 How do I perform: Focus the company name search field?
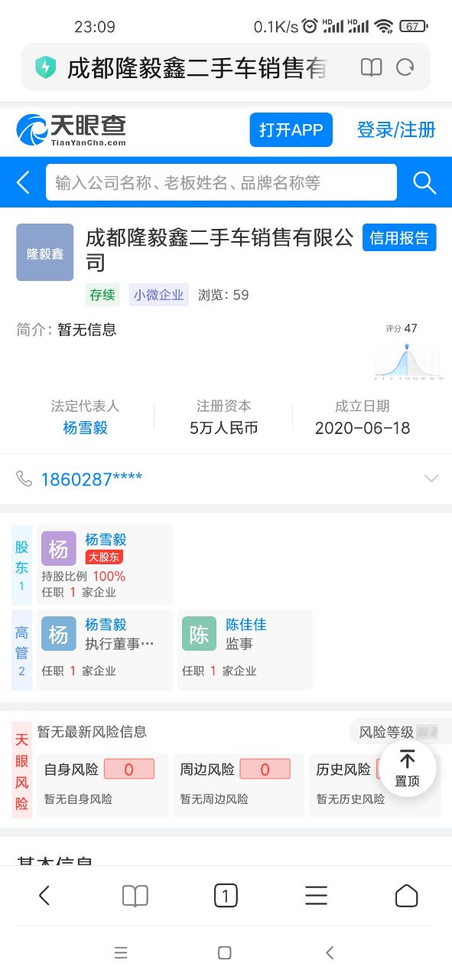coord(221,182)
